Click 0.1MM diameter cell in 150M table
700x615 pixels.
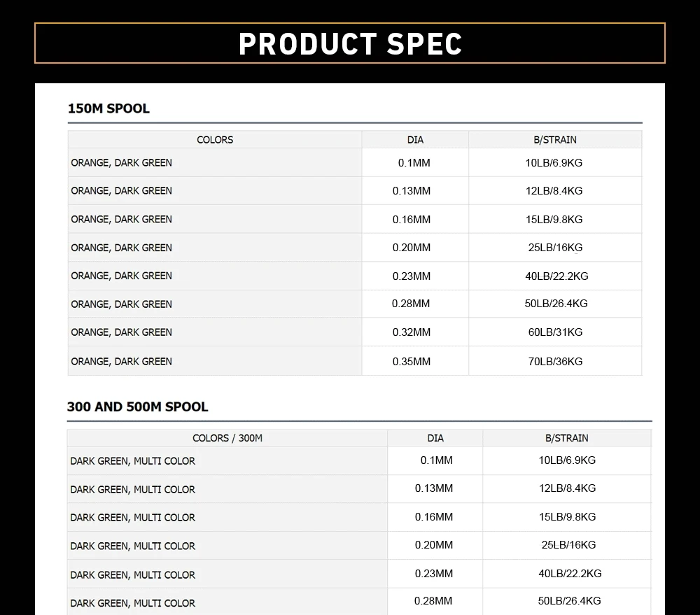(x=414, y=163)
